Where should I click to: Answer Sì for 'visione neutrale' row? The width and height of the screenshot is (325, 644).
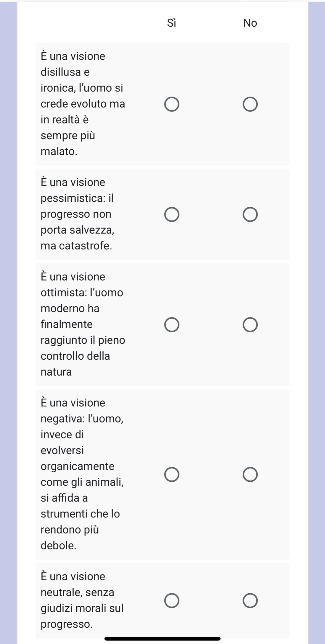coord(172,600)
